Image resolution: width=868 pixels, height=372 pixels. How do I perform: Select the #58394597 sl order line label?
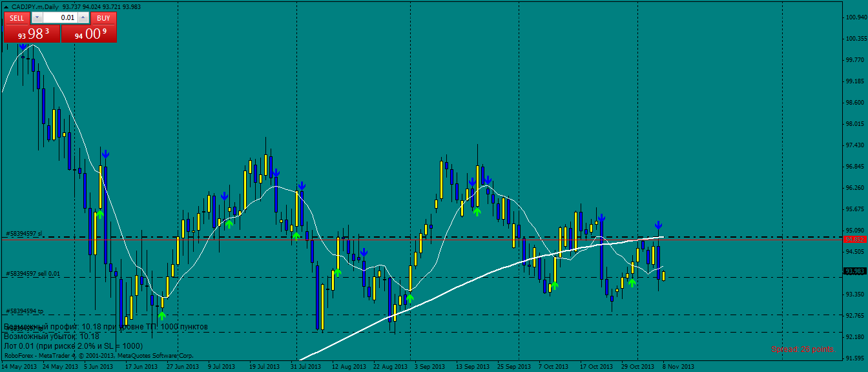pos(24,233)
